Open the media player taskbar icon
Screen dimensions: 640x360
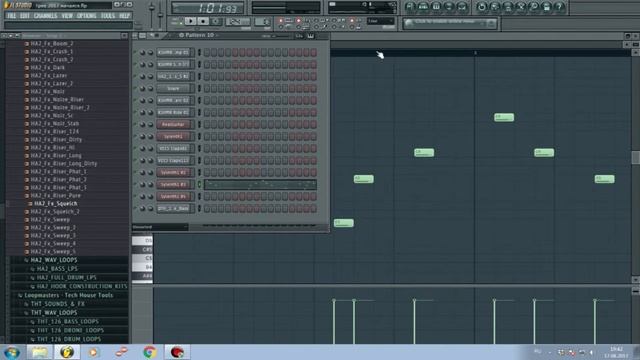click(94, 352)
